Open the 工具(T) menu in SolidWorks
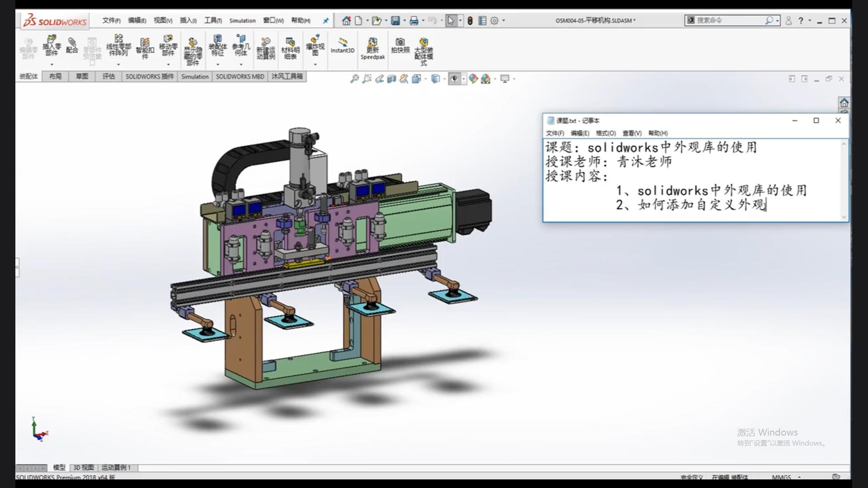 click(x=213, y=21)
